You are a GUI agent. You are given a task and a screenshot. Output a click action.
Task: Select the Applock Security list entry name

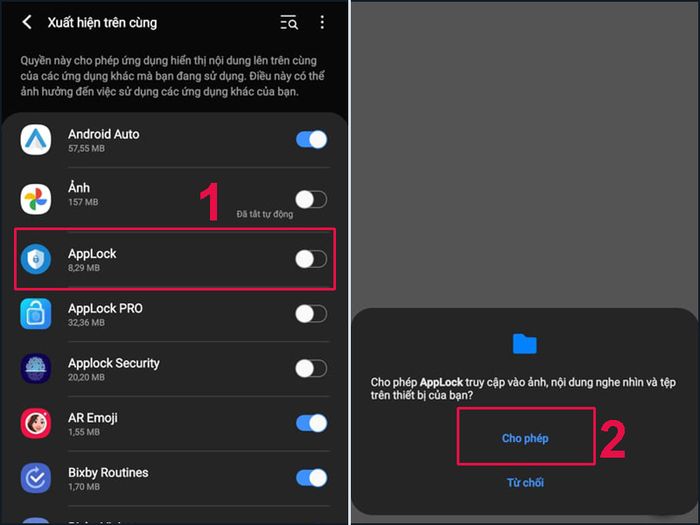click(x=114, y=363)
